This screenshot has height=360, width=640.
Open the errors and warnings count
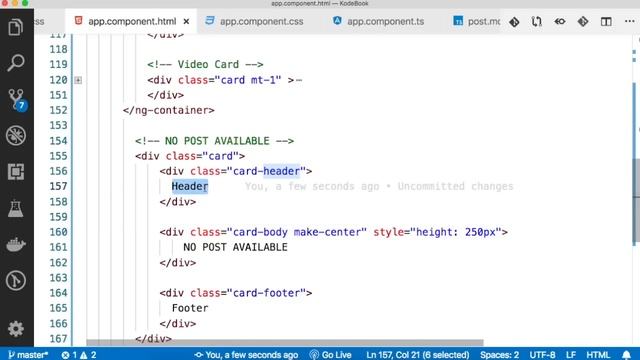click(79, 355)
